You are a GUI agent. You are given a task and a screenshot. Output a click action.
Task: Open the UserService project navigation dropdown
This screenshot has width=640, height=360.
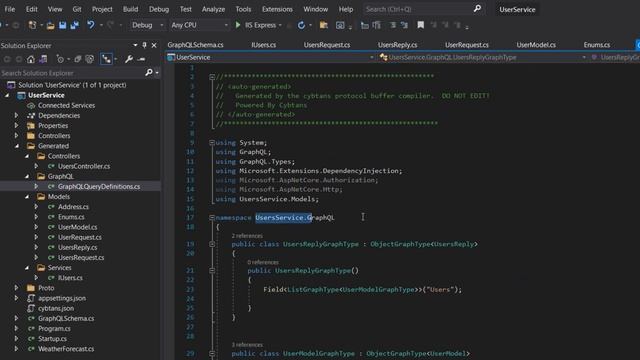coord(270,58)
